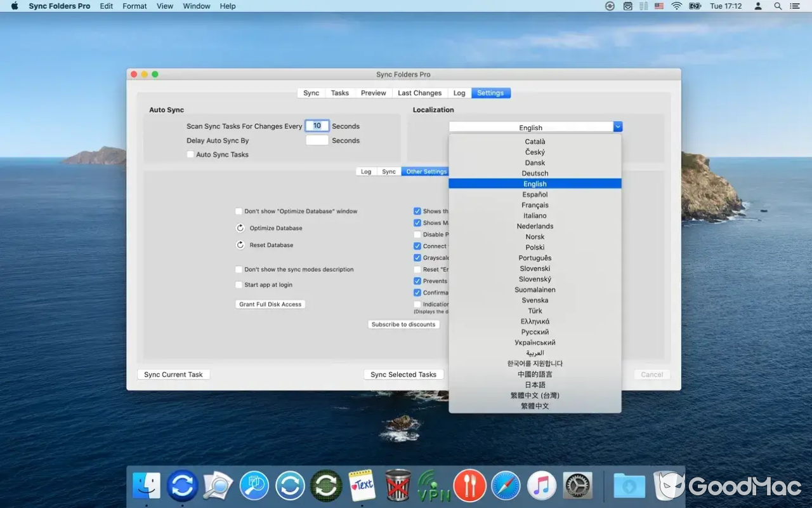Viewport: 812px width, 508px height.
Task: Choose Français in the language list
Action: coord(535,204)
